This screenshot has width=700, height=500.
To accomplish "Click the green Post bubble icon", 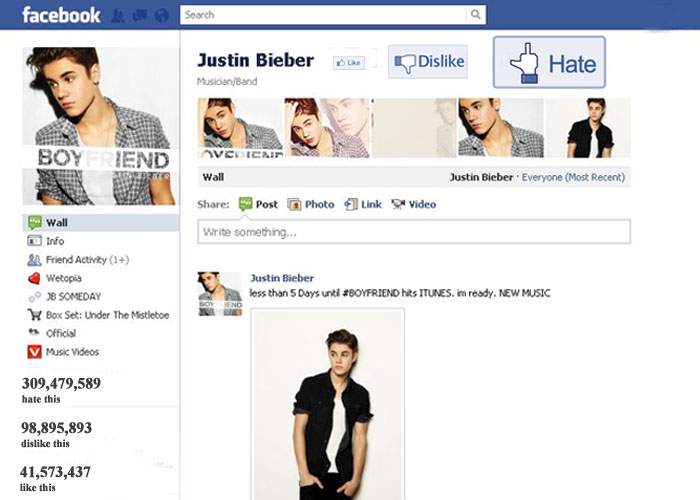I will pyautogui.click(x=246, y=204).
